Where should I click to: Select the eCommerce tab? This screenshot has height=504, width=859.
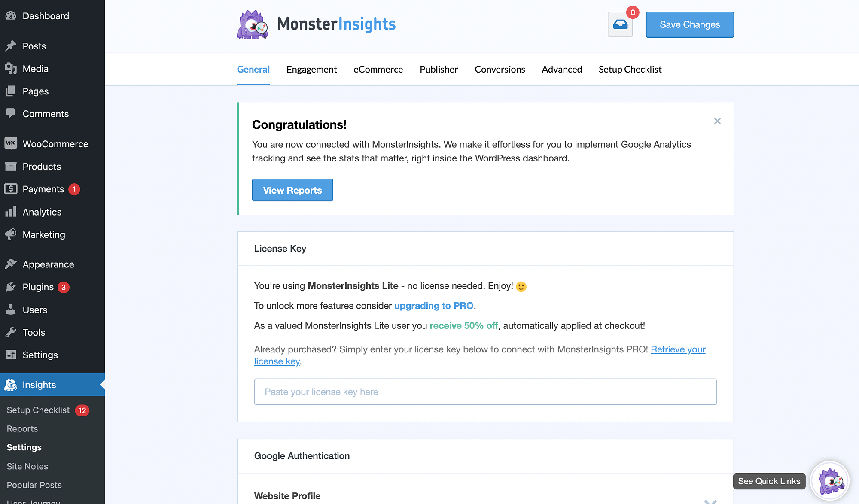[x=378, y=69]
